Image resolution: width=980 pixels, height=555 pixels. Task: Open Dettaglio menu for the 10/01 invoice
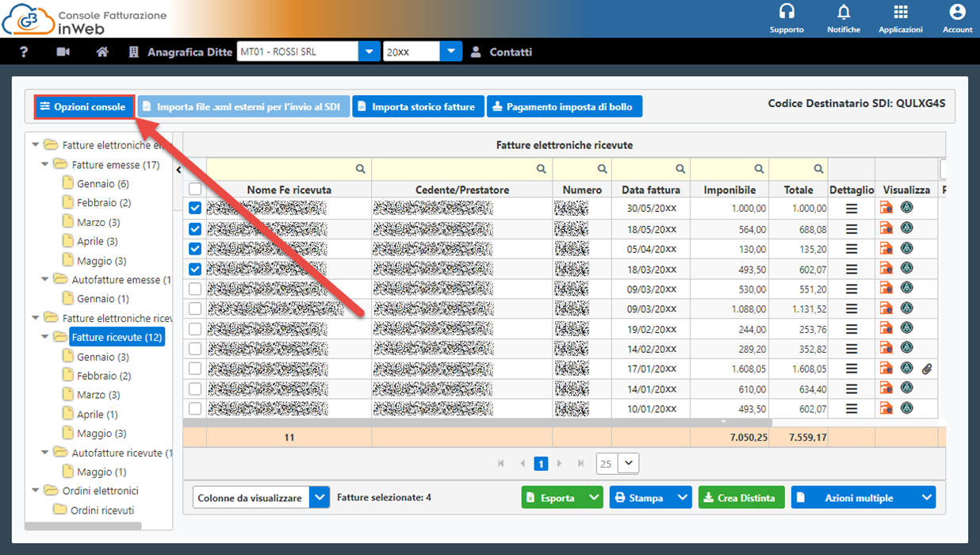coord(852,408)
